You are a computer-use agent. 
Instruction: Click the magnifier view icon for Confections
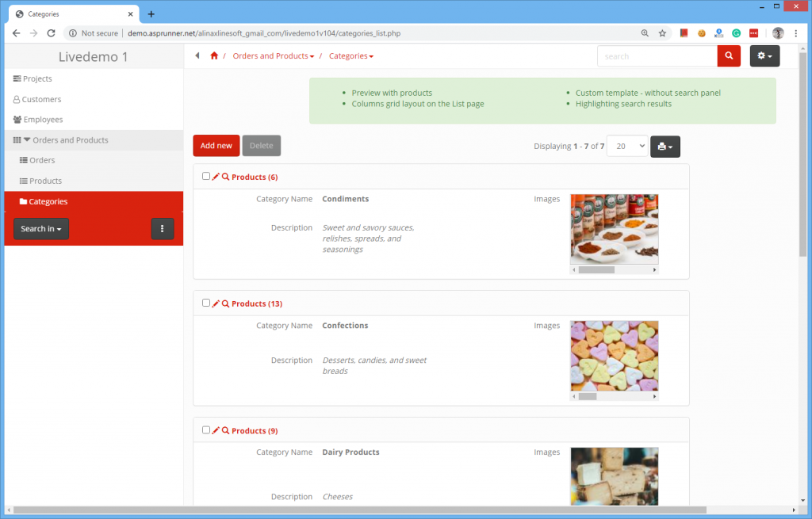[224, 303]
